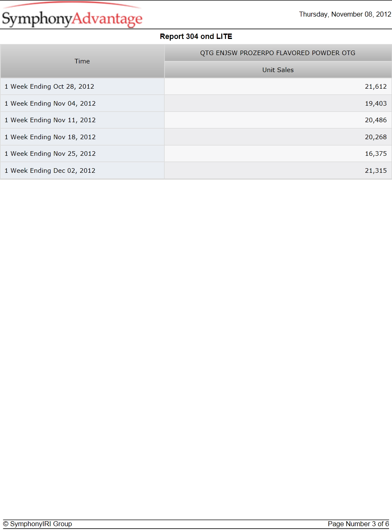The width and height of the screenshot is (392, 532).
Task: Click the SymphonyIRI Group copyright footer
Action: click(x=37, y=524)
